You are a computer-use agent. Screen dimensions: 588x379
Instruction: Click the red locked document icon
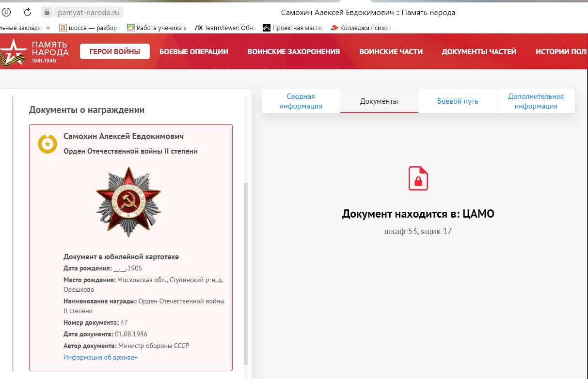418,178
